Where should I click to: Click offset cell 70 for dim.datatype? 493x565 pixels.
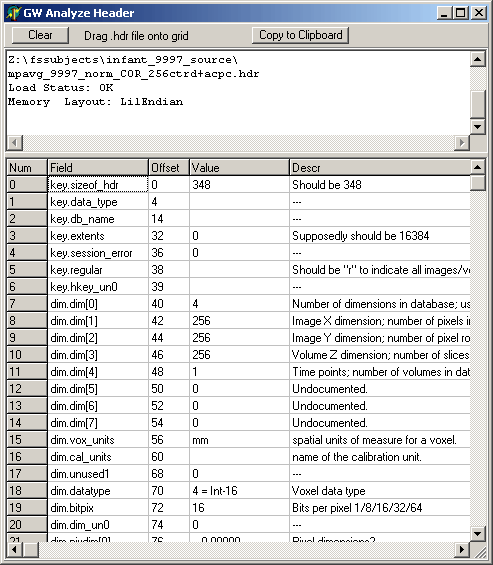169,490
